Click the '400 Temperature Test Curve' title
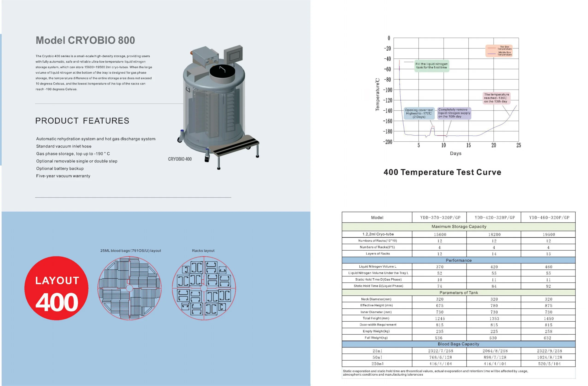Image resolution: width=588 pixels, height=386 pixels. click(x=442, y=172)
